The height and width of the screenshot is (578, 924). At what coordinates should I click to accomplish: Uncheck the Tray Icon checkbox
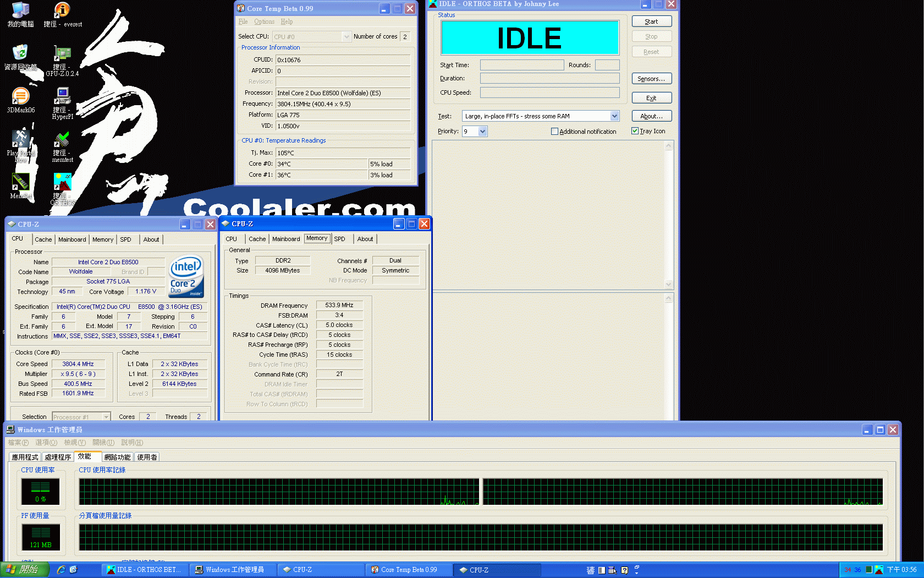(635, 131)
